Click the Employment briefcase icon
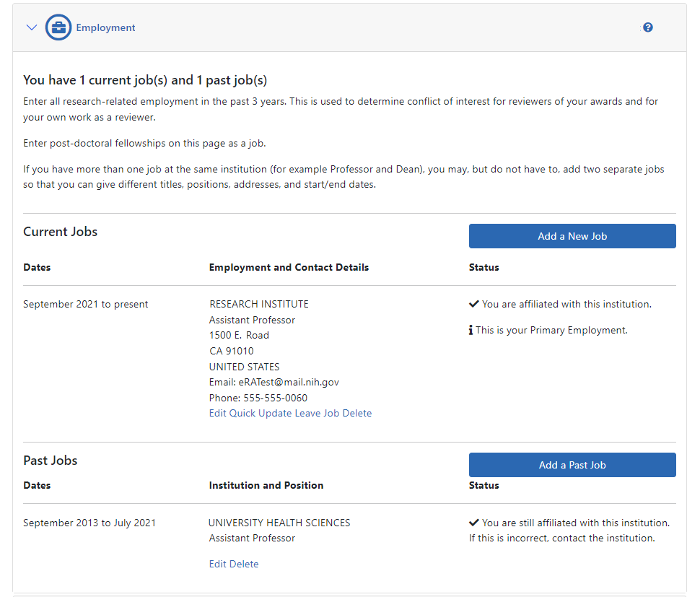Screen dimensions: 700x597 coord(58,27)
